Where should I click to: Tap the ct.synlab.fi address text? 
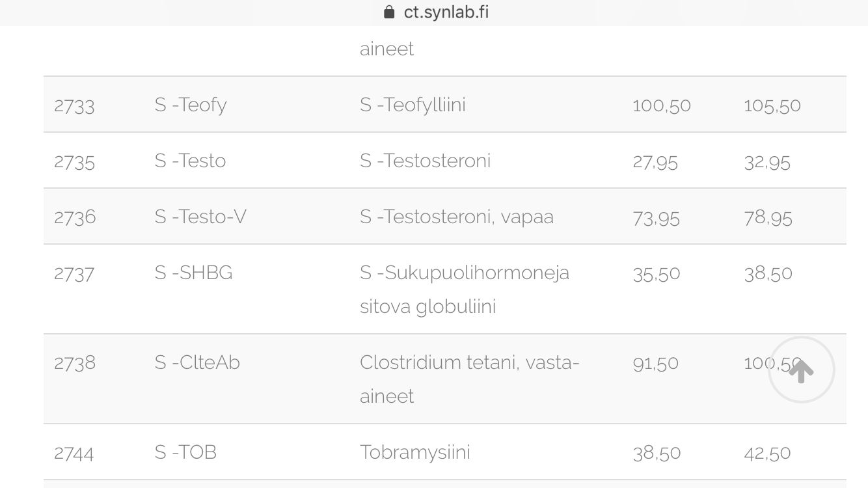click(446, 12)
